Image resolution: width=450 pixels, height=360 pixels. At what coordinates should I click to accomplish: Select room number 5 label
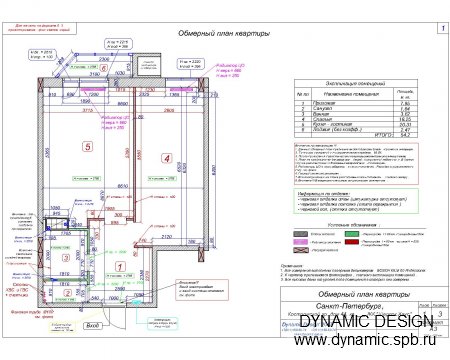88,146
